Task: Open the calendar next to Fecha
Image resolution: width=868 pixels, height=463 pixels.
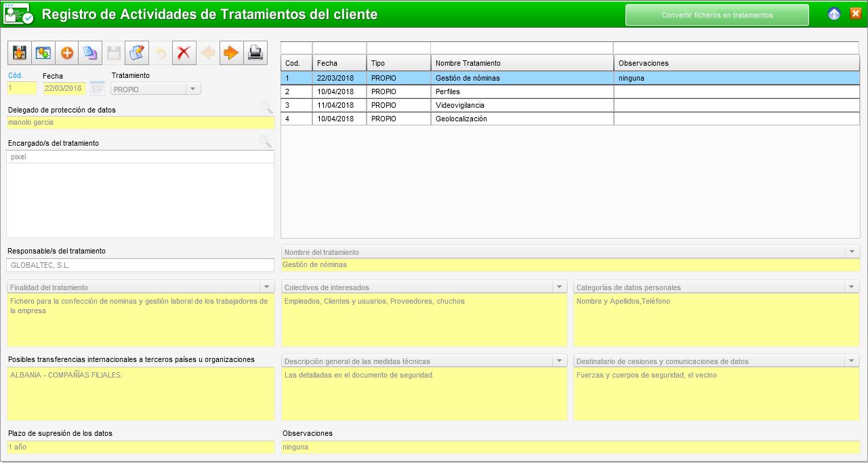Action: [97, 88]
